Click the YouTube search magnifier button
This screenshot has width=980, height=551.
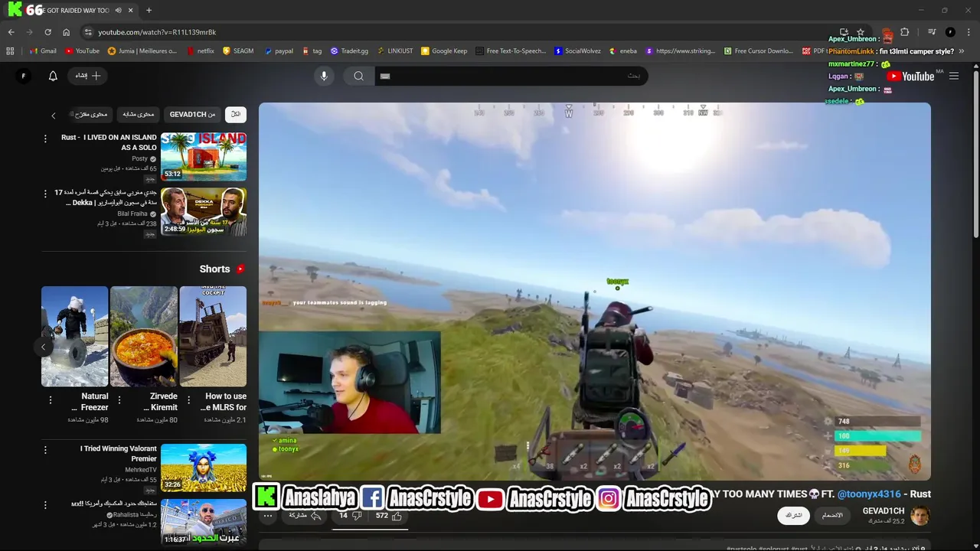click(x=358, y=76)
